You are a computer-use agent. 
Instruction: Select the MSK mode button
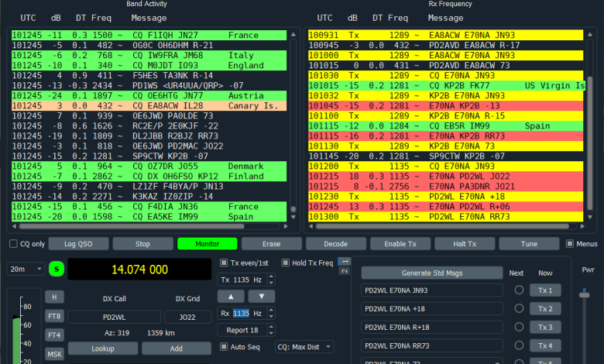54,353
